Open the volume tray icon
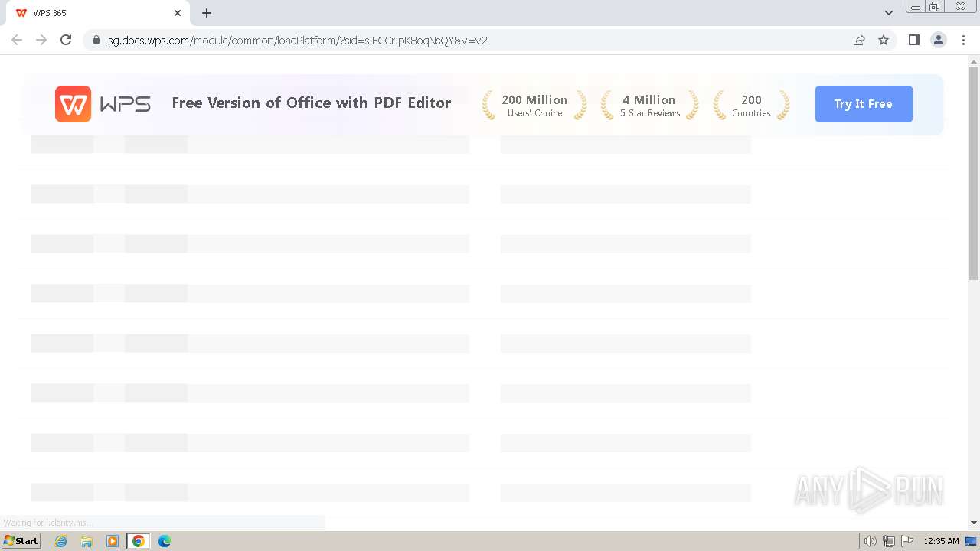The image size is (980, 551). click(871, 541)
